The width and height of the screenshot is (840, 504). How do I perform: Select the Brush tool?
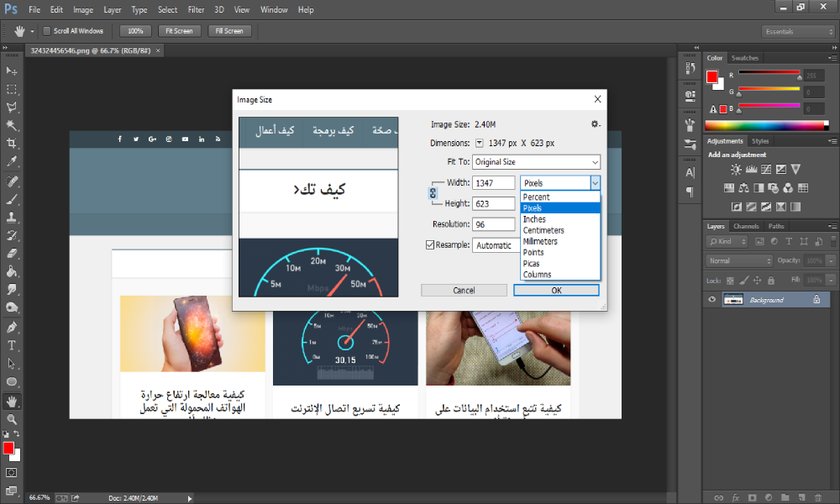11,200
